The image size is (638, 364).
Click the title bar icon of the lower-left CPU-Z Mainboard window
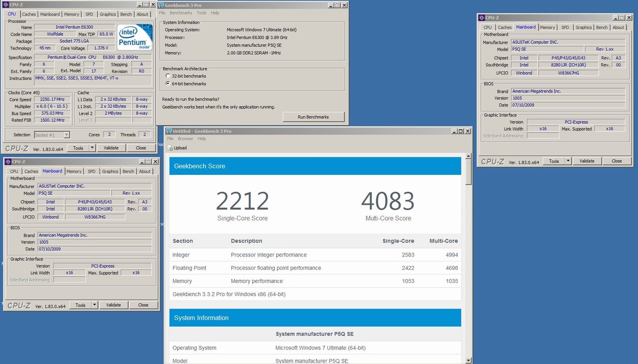(x=7, y=162)
